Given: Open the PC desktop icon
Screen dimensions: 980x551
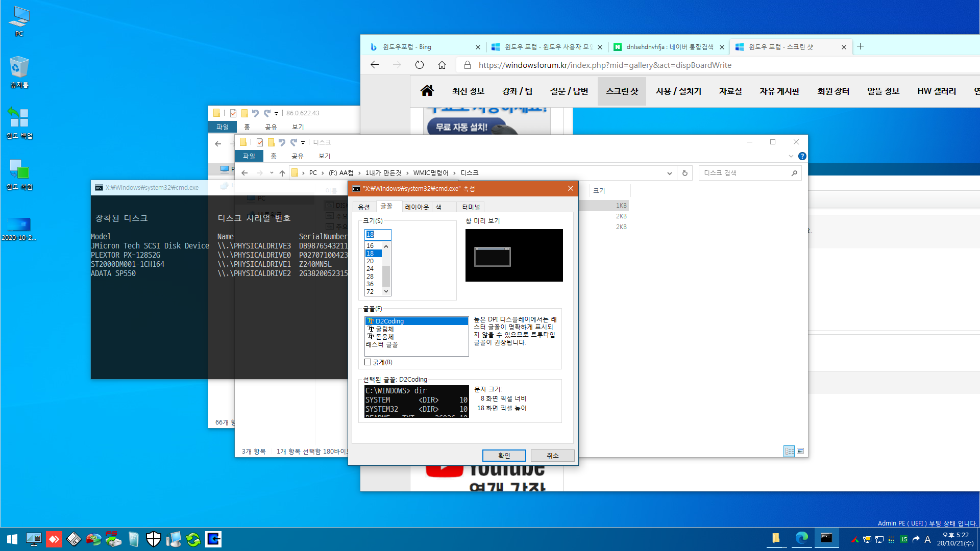Looking at the screenshot, I should point(19,21).
